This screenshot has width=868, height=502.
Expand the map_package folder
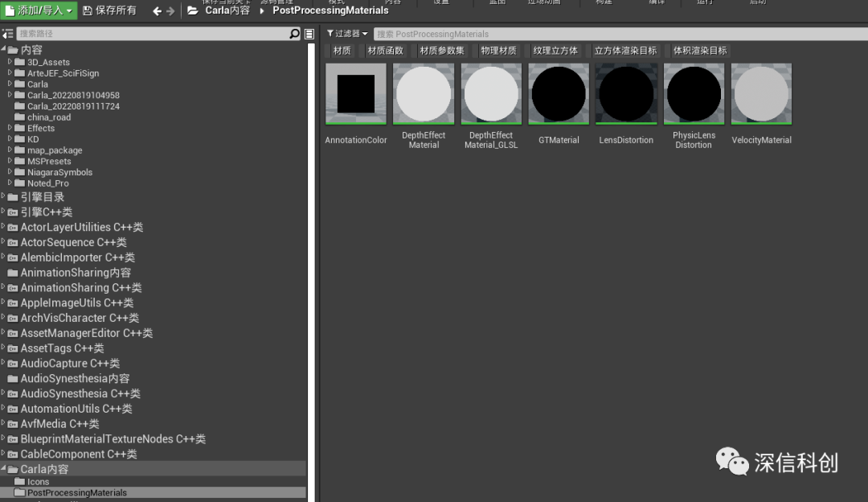10,150
